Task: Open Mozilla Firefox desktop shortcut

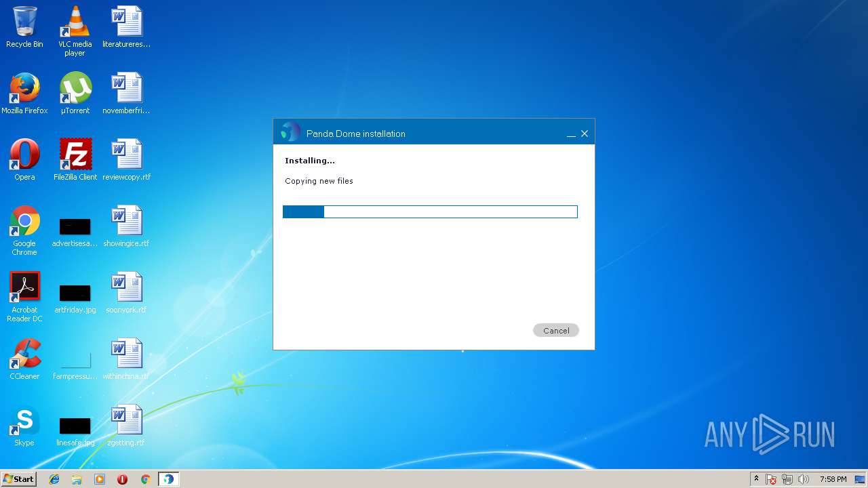Action: click(x=24, y=94)
